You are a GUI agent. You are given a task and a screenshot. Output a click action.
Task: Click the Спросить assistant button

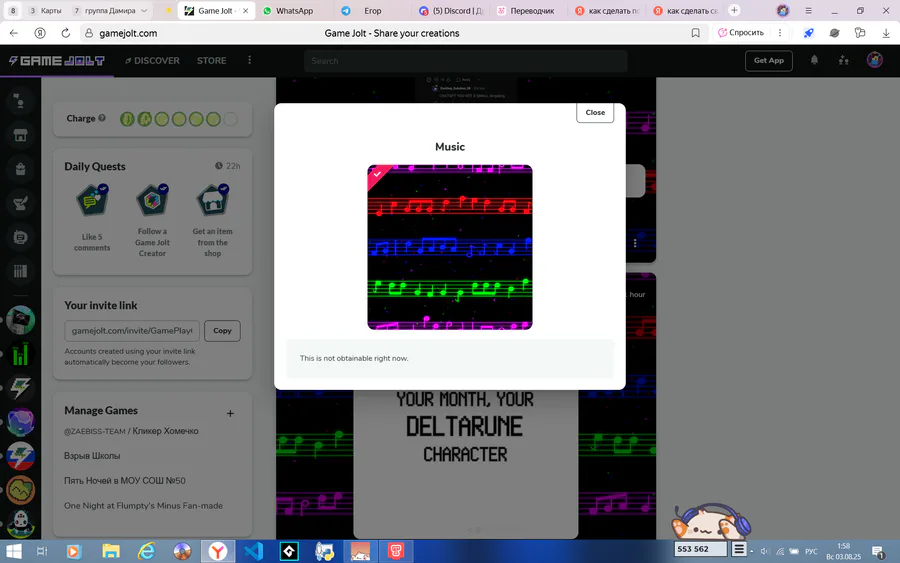point(741,33)
